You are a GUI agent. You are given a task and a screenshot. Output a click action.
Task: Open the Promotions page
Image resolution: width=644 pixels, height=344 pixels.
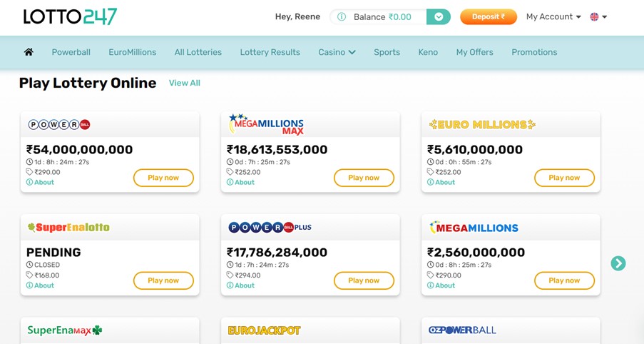pyautogui.click(x=534, y=52)
